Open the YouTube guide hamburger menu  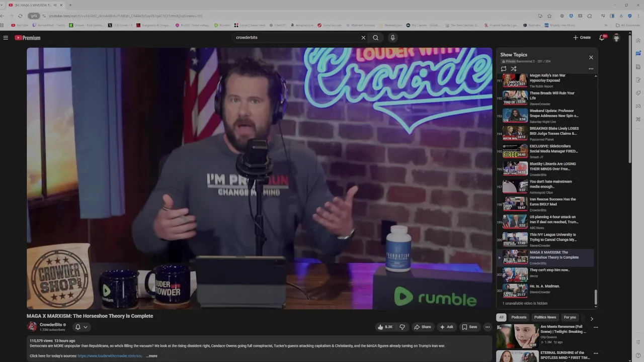6,38
